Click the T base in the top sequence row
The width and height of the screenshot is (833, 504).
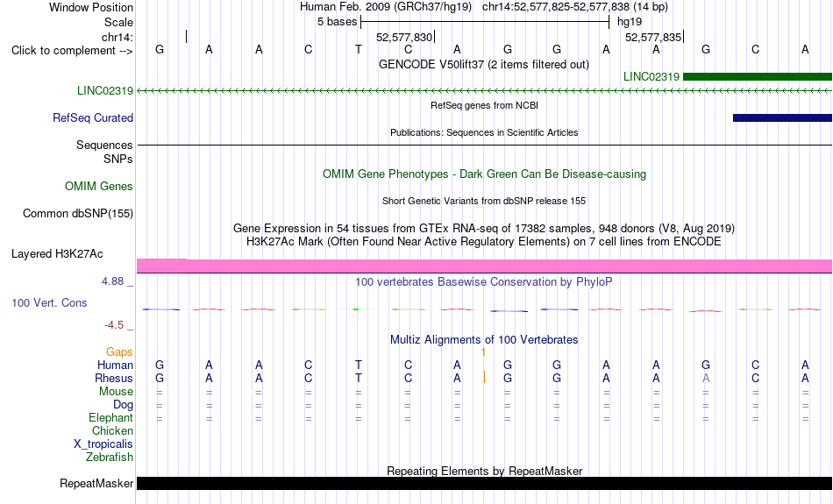tap(358, 49)
